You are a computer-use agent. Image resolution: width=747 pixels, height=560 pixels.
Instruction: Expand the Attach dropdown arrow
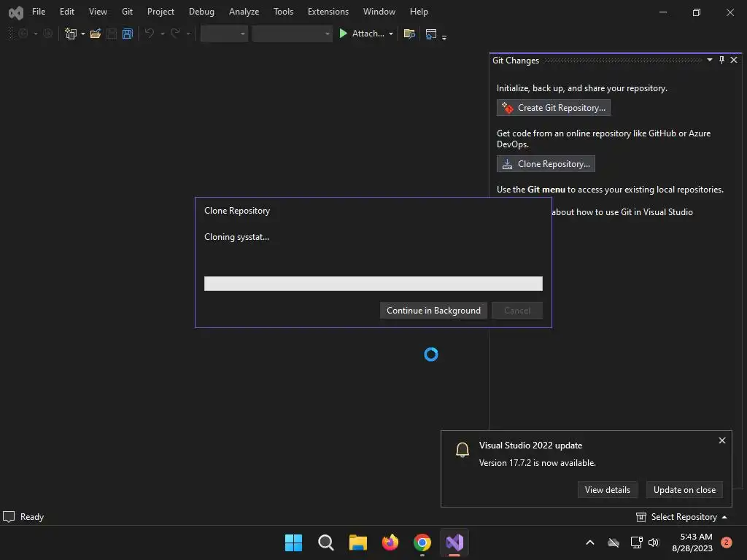click(x=391, y=34)
